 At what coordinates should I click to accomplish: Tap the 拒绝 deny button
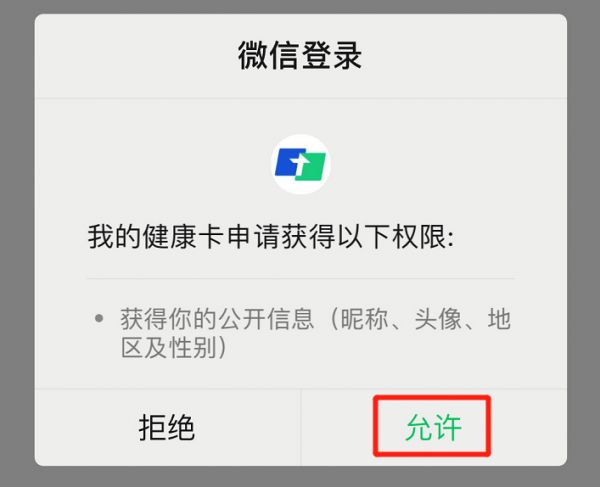pos(168,427)
